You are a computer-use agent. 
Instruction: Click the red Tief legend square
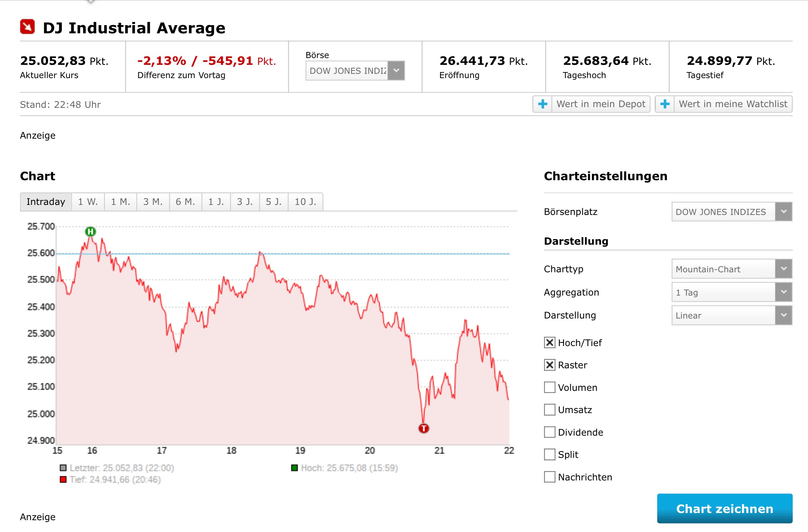coord(63,480)
